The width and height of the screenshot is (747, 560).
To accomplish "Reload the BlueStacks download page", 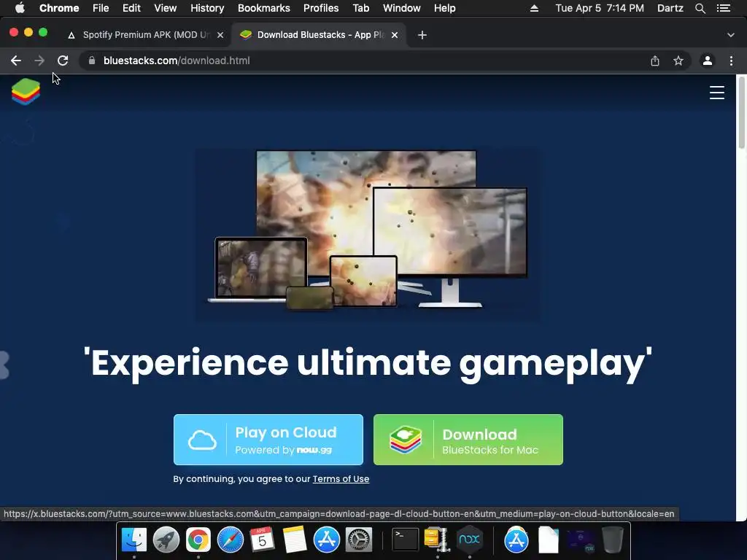I will click(x=63, y=61).
